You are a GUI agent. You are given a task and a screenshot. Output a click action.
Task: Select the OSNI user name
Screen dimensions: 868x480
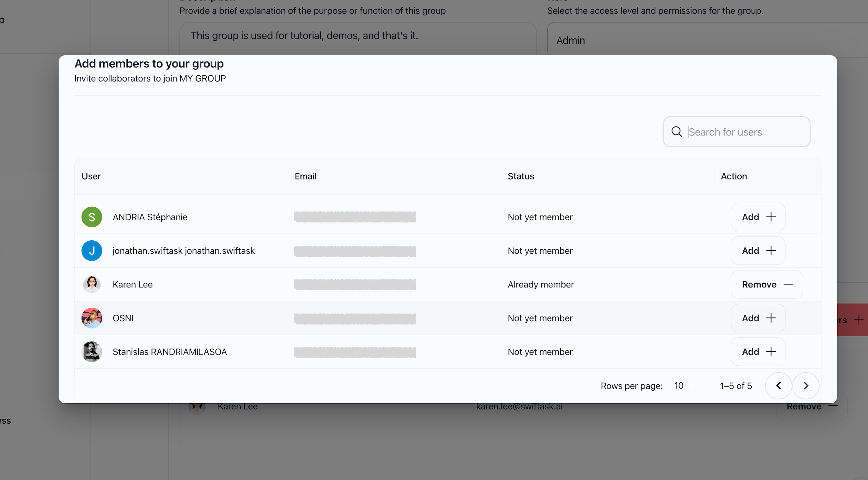click(x=123, y=318)
